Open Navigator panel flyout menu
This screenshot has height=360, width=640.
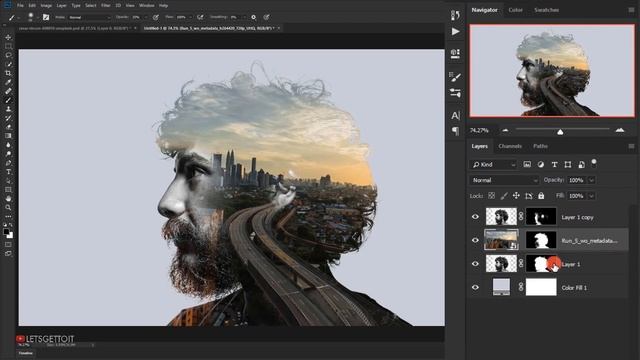click(x=631, y=10)
